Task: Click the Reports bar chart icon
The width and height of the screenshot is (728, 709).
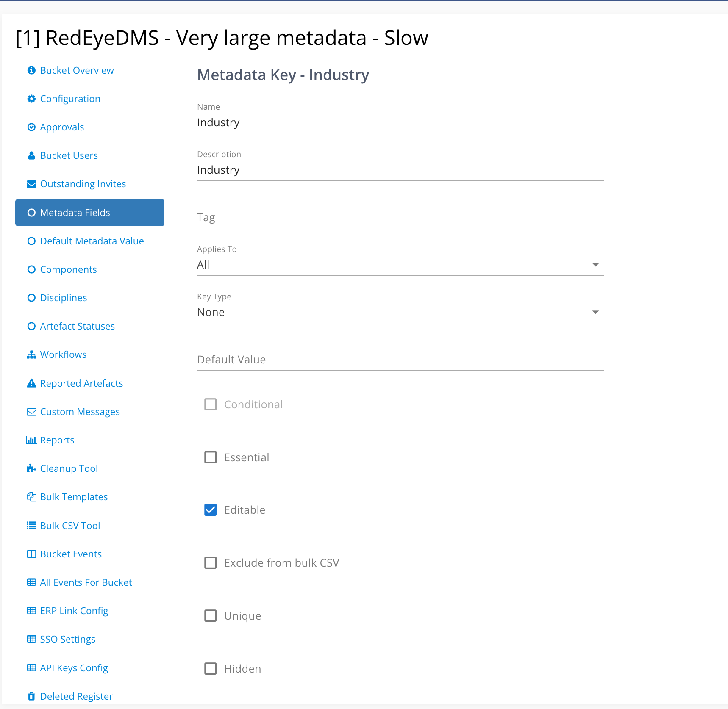Action: pos(31,440)
